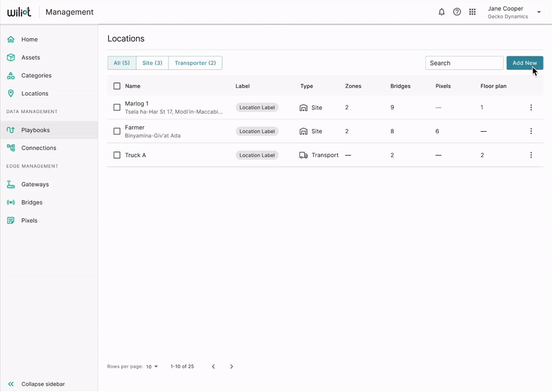The image size is (552, 392).
Task: Click the Type column header
Action: (306, 86)
